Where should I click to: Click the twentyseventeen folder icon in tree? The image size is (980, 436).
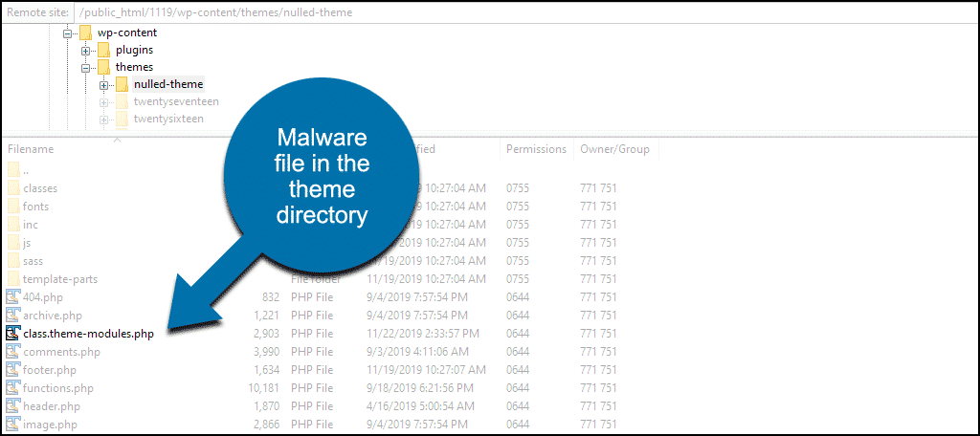click(122, 101)
